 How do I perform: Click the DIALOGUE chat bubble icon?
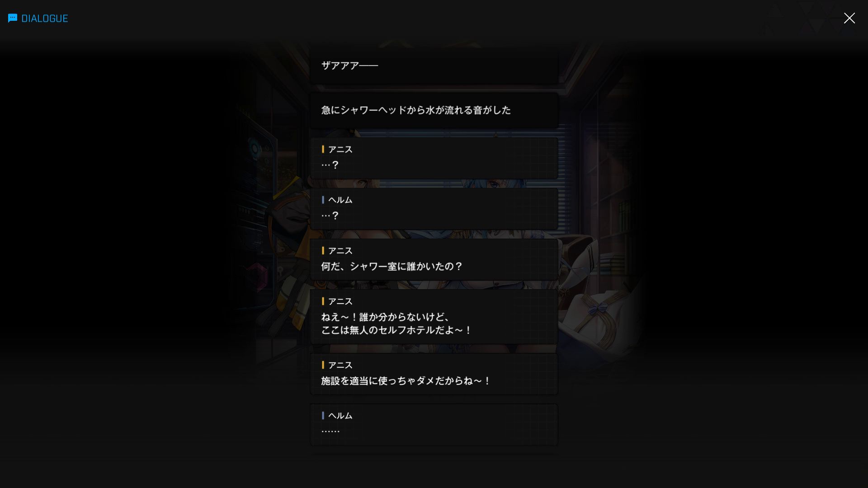(13, 18)
